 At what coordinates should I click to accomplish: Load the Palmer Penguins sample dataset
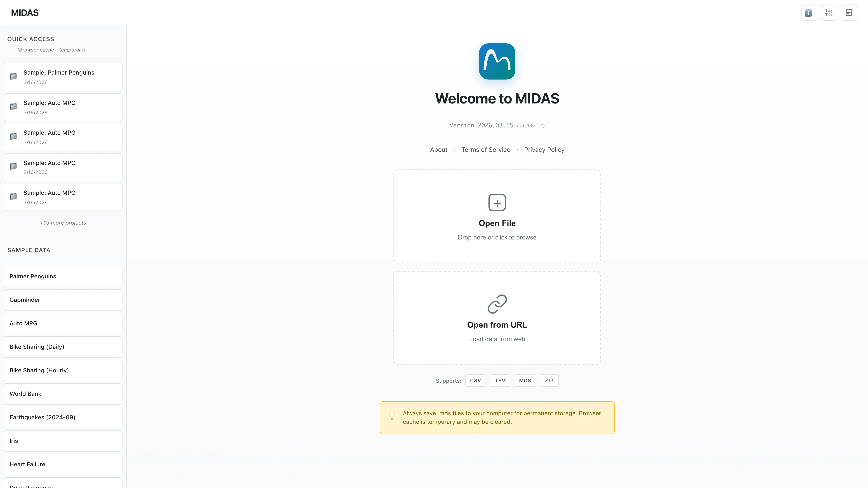coord(63,276)
